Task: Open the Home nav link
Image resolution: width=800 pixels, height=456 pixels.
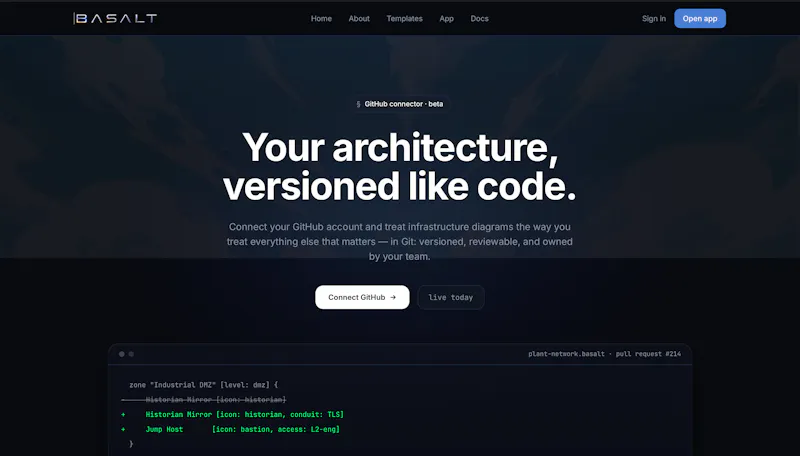Action: coord(321,18)
